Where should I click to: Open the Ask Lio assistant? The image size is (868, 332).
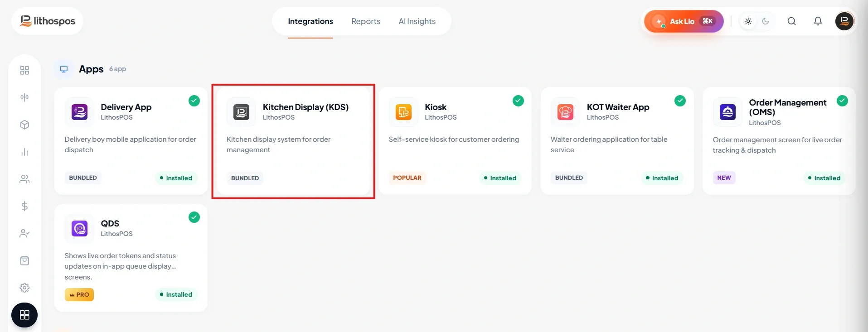(x=684, y=21)
